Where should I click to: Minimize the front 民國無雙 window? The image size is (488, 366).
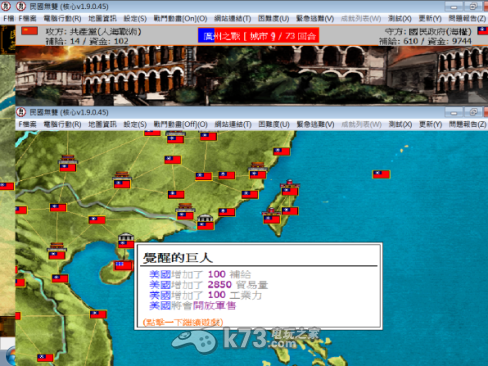(x=453, y=112)
